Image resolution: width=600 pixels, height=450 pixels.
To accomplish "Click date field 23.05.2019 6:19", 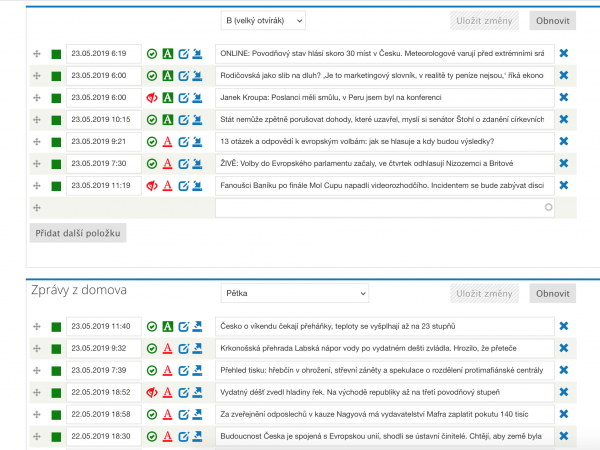I will coord(104,54).
